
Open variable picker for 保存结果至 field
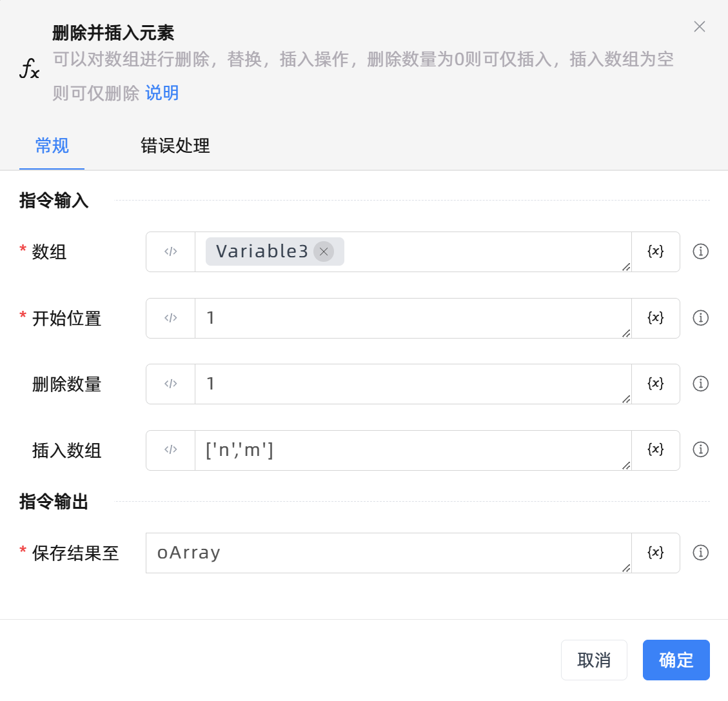click(x=655, y=553)
